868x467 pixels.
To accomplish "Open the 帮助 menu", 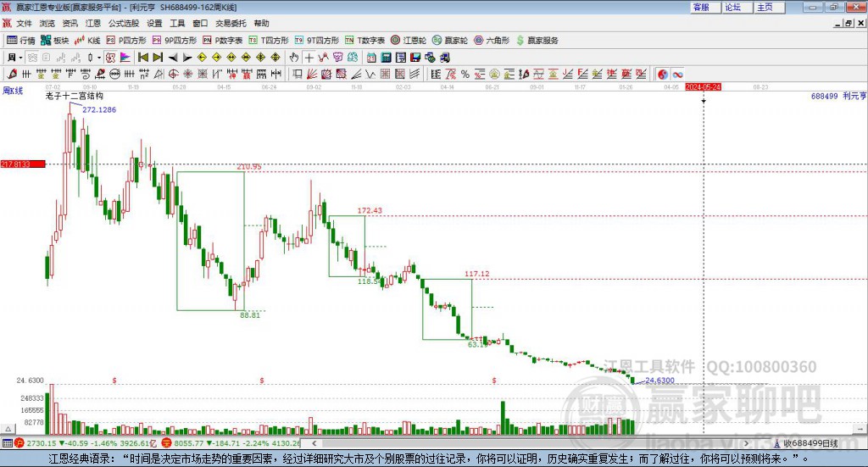I will tap(261, 23).
